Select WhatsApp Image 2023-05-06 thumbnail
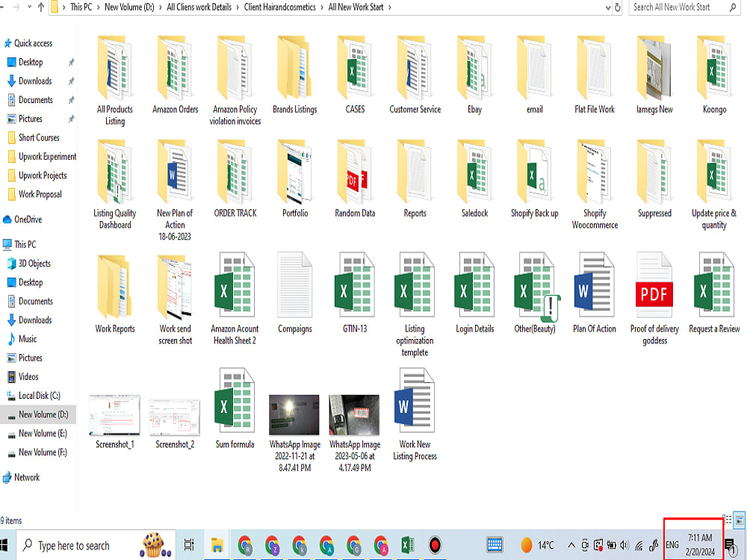 click(354, 414)
